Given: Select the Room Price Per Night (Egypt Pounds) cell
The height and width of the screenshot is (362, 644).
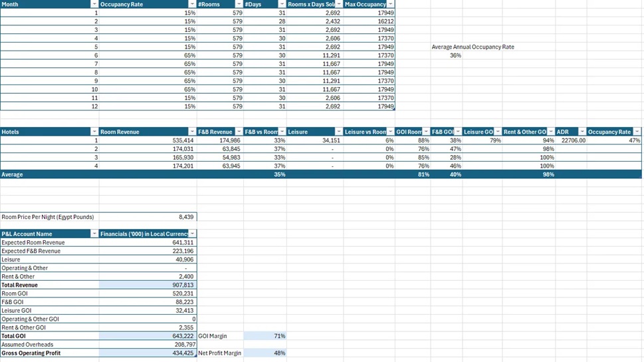Looking at the screenshot, I should (x=50, y=217).
